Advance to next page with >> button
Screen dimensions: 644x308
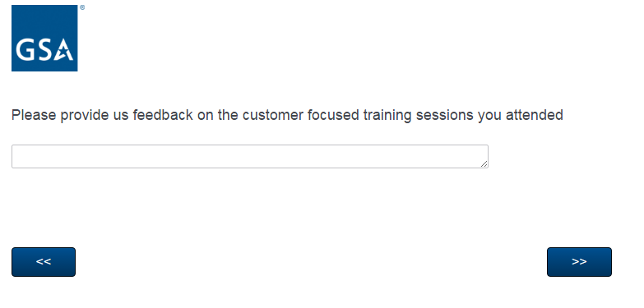[x=579, y=262]
